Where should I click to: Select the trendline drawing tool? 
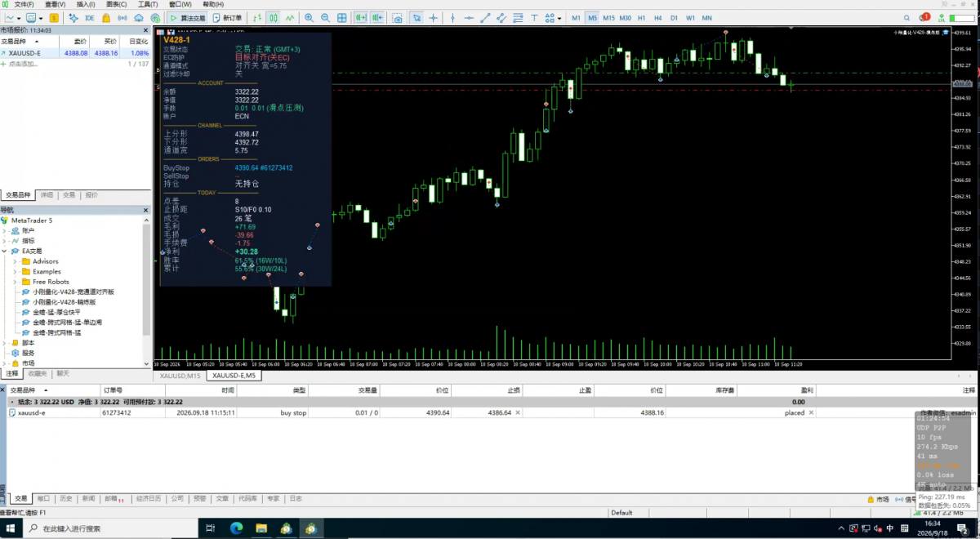[485, 17]
